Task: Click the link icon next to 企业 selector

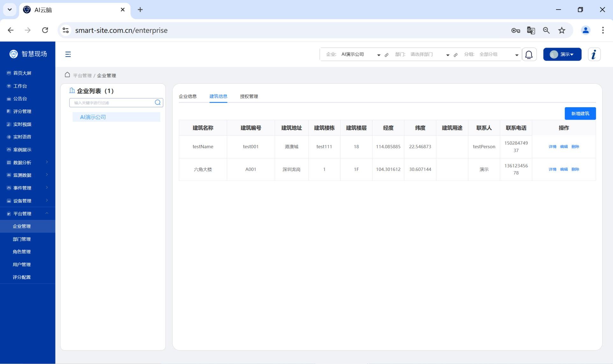Action: 386,55
